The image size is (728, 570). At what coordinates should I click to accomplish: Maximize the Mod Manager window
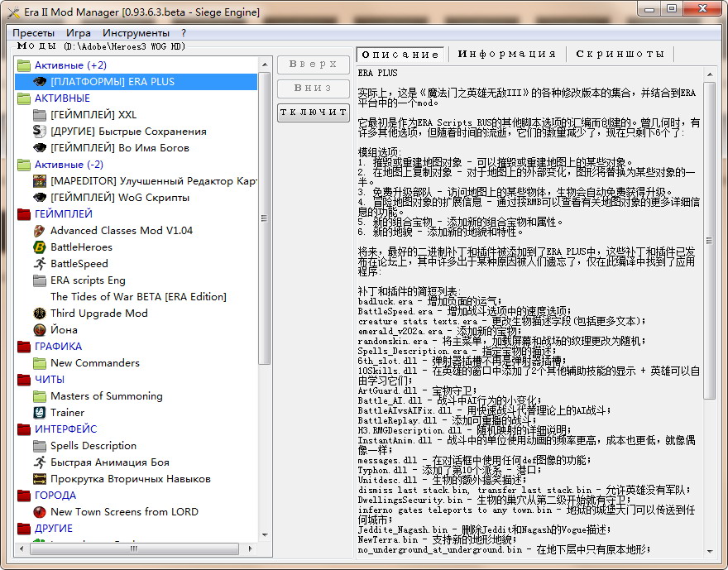672,9
